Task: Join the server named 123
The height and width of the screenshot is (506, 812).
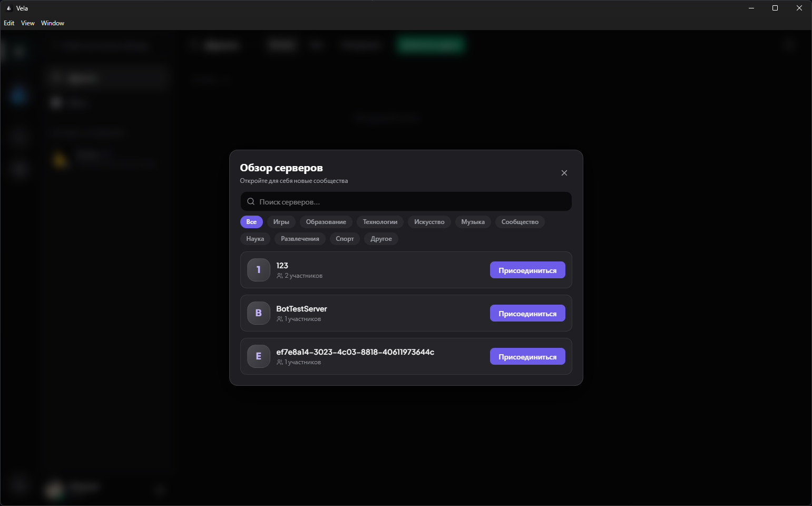Action: pyautogui.click(x=527, y=270)
